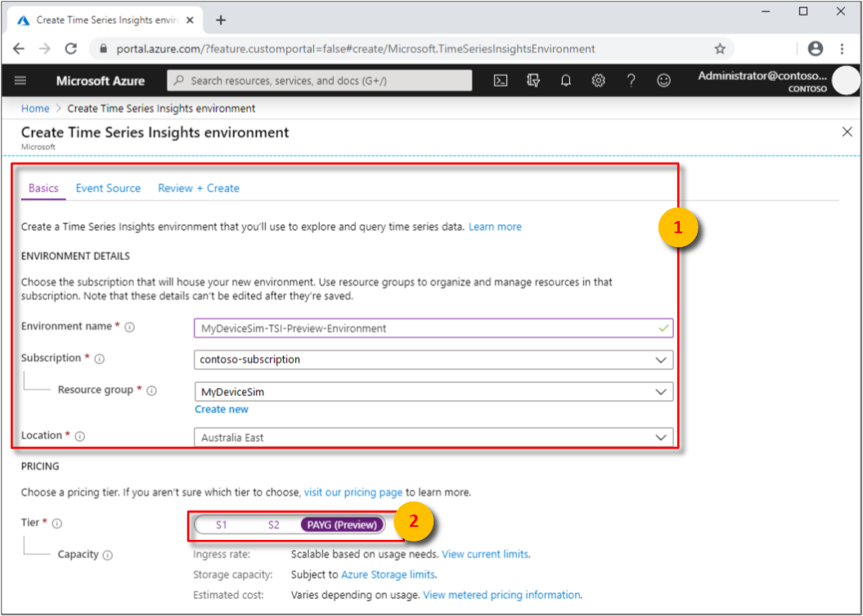
Task: Open the Azure Storage limits link
Action: (x=388, y=575)
